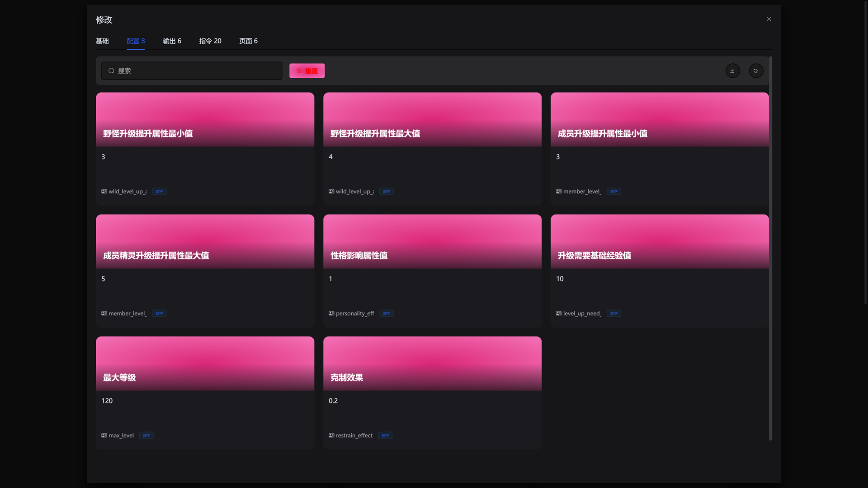Switch to the 基础 tab
Image resolution: width=868 pixels, height=488 pixels.
coord(102,41)
